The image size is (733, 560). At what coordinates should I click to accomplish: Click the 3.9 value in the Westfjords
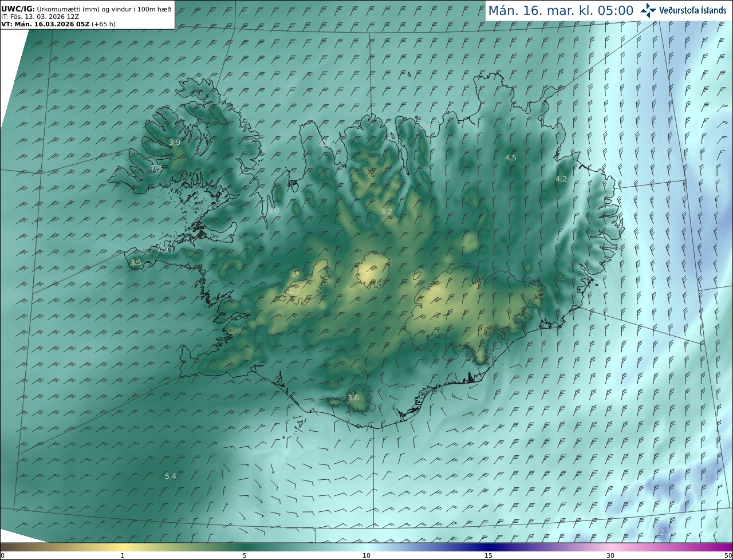(x=175, y=142)
